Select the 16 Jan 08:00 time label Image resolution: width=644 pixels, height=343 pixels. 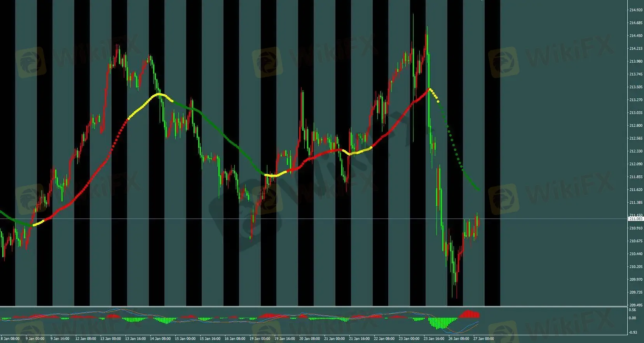click(235, 339)
